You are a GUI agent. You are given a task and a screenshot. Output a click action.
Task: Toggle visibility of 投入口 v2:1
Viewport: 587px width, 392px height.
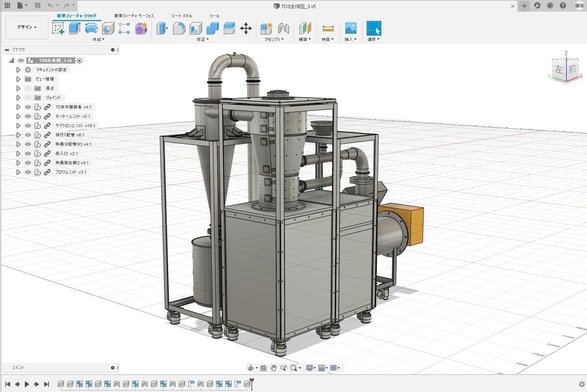coord(28,154)
